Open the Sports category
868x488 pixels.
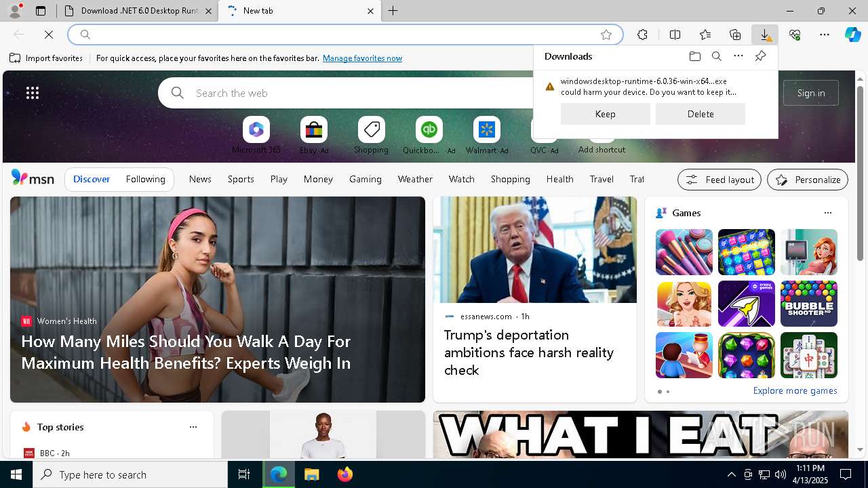click(x=241, y=179)
